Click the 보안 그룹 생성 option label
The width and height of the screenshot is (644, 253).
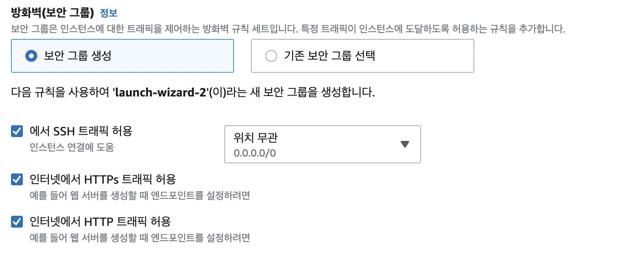[77, 56]
